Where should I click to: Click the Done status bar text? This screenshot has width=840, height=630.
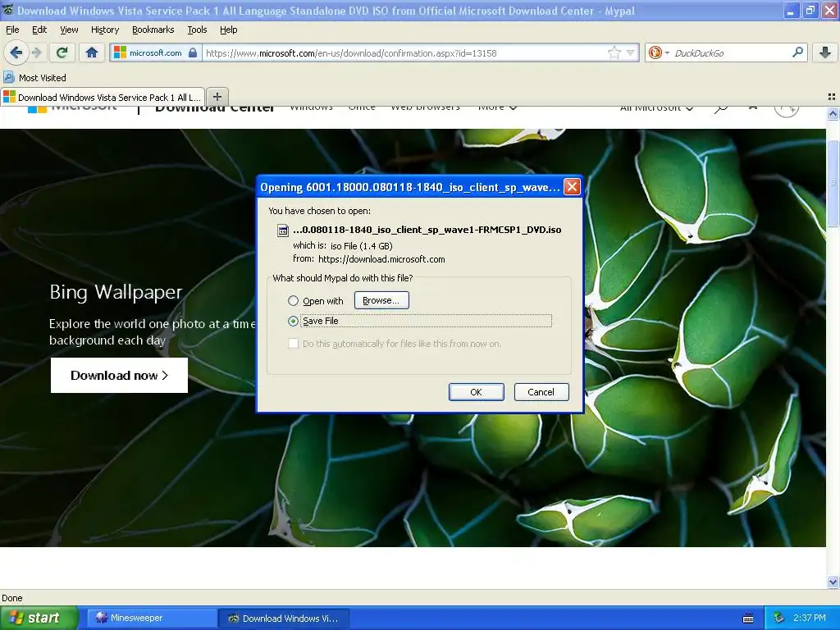pos(11,598)
